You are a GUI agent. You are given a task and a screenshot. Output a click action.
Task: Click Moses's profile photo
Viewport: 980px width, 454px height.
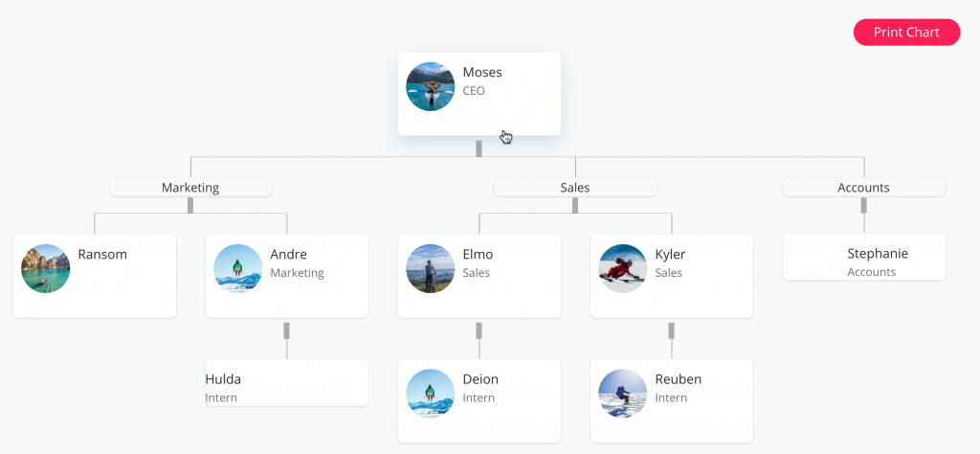pyautogui.click(x=431, y=87)
